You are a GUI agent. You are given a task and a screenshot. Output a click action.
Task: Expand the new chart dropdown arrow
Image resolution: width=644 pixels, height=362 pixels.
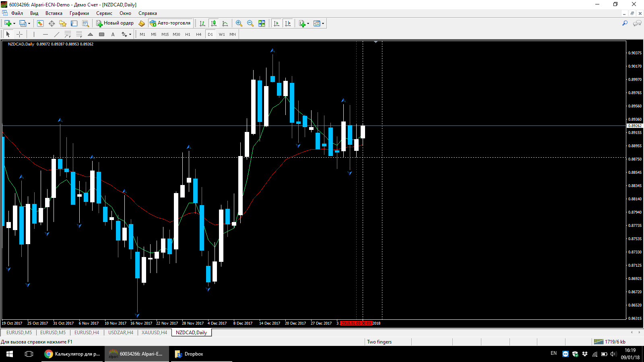click(x=14, y=23)
